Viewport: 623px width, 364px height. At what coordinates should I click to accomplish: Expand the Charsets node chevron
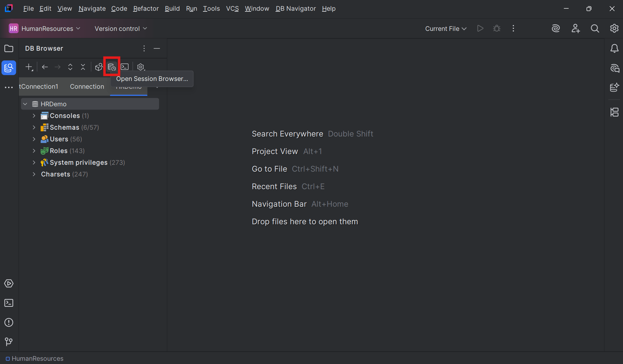tap(34, 174)
